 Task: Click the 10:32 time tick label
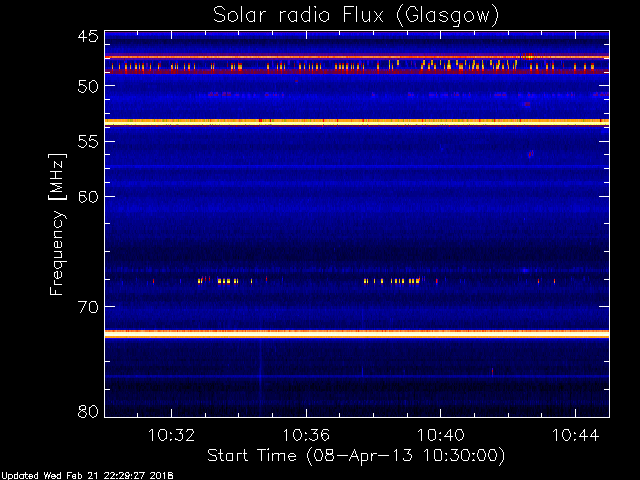[x=171, y=435]
